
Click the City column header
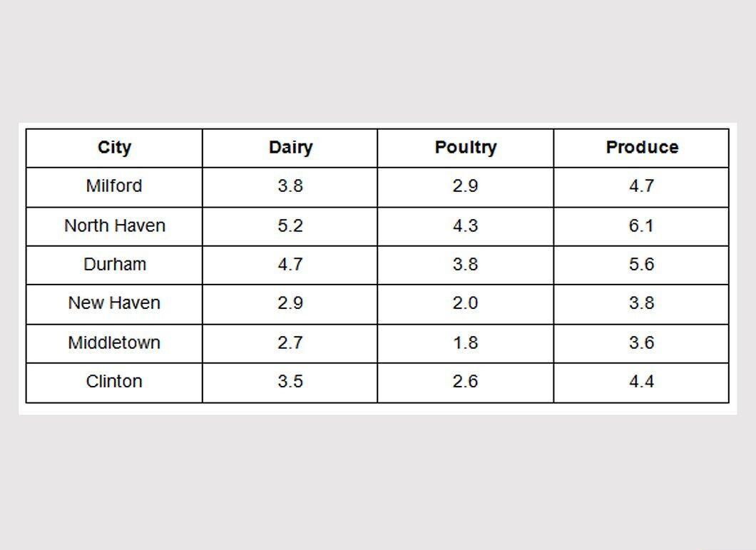[114, 148]
